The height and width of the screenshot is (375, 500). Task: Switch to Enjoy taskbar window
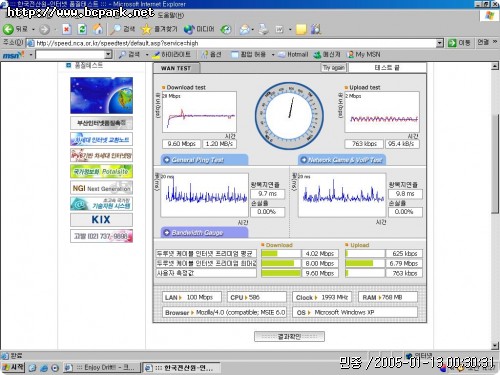click(101, 368)
